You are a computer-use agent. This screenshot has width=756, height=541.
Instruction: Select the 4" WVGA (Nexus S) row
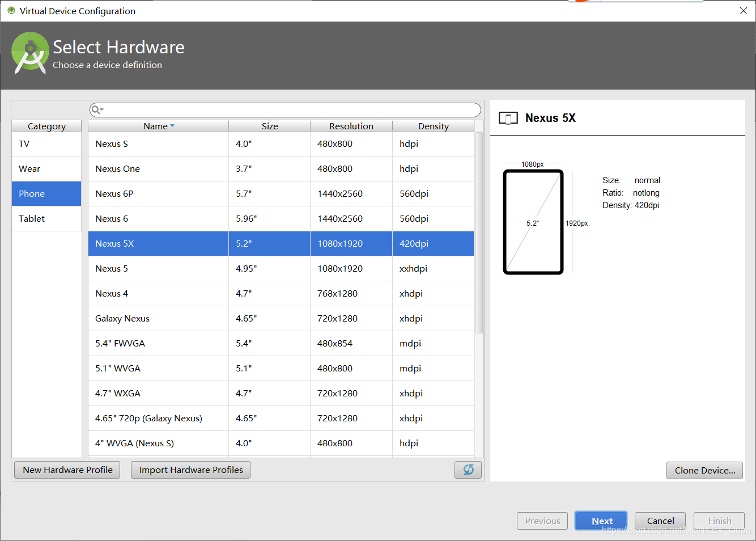pos(281,443)
